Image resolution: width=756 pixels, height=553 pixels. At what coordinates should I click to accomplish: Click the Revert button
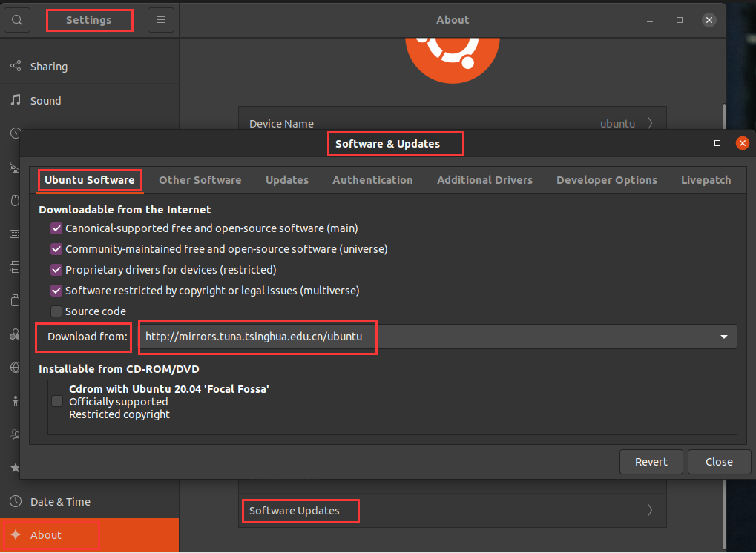point(651,461)
